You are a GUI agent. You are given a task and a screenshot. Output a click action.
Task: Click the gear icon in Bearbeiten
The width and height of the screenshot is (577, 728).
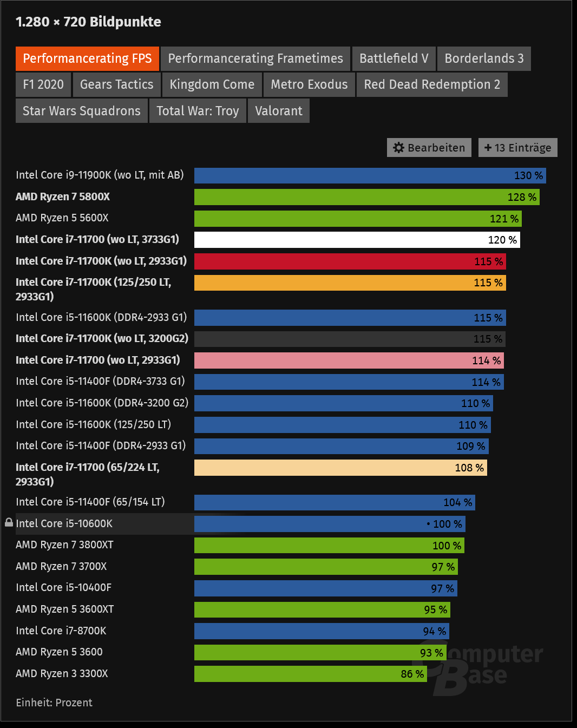399,148
